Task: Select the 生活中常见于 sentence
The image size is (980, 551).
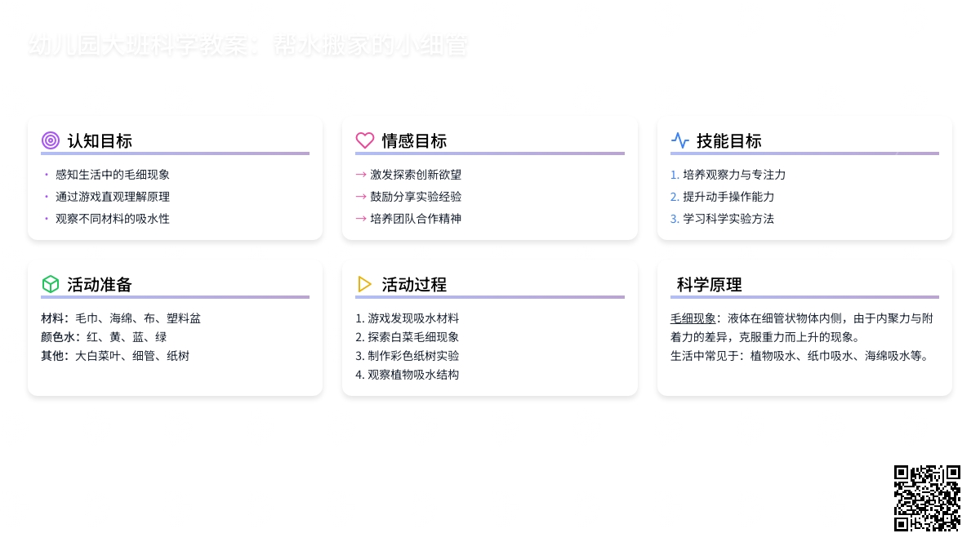Action: pos(800,356)
